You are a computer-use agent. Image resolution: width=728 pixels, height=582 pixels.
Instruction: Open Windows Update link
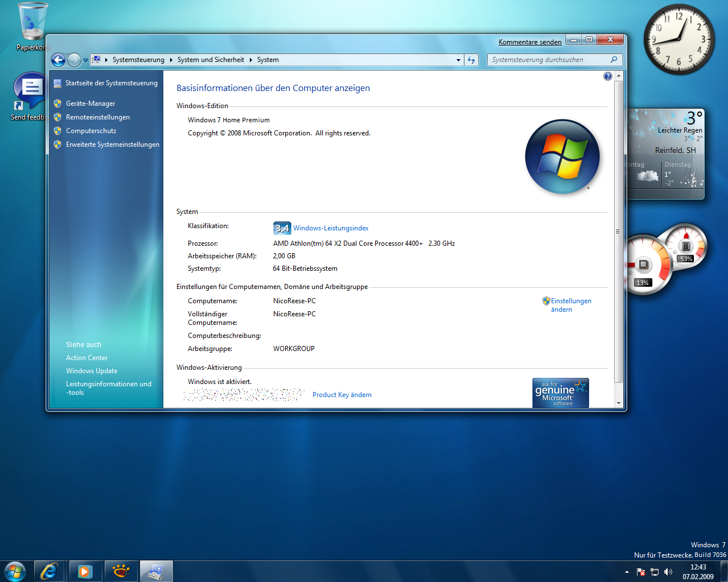pyautogui.click(x=92, y=371)
